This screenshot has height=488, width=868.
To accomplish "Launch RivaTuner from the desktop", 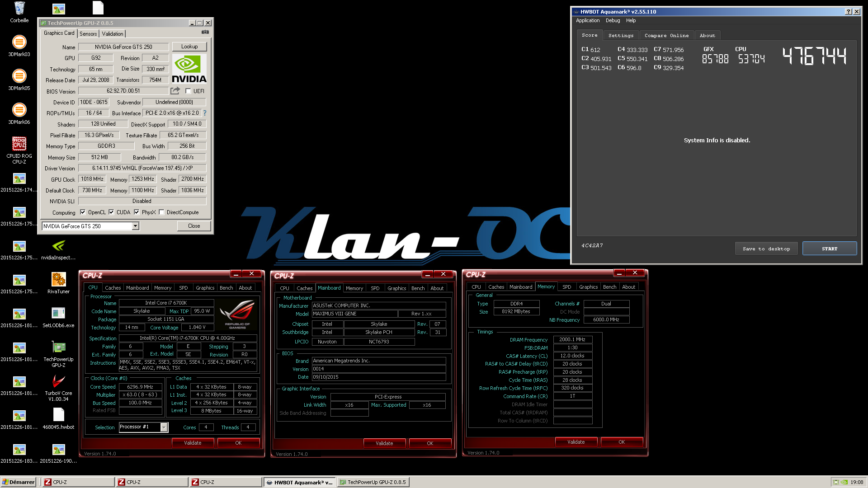I will (59, 283).
